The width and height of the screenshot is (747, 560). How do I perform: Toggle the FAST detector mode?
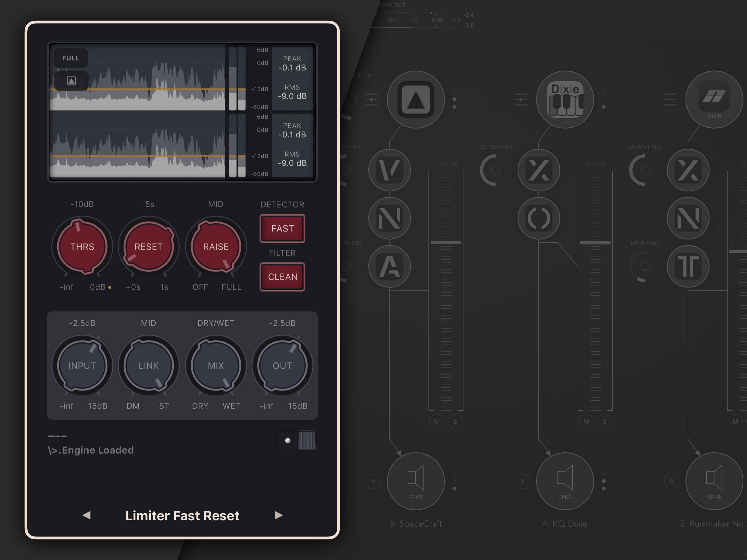click(282, 229)
